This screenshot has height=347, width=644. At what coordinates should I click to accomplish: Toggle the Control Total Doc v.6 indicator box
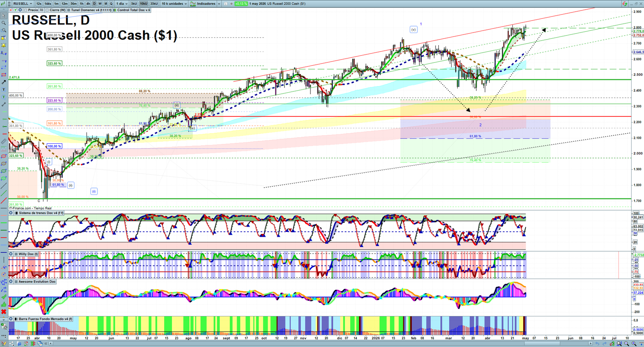click(x=115, y=10)
